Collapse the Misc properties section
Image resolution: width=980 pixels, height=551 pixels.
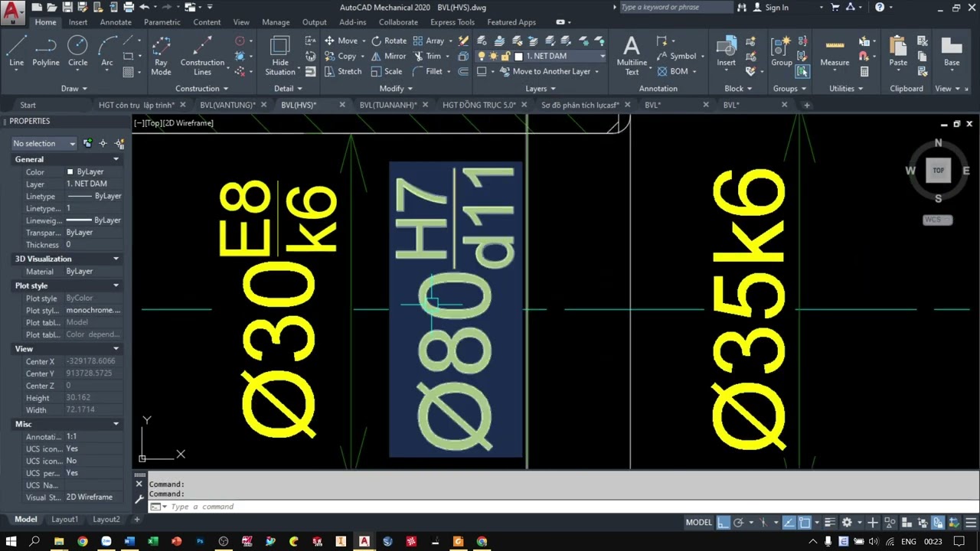click(x=116, y=424)
